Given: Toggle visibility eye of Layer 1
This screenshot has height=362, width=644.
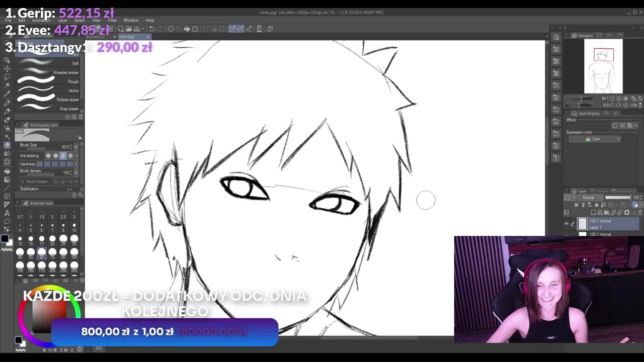Looking at the screenshot, I should click(x=567, y=224).
